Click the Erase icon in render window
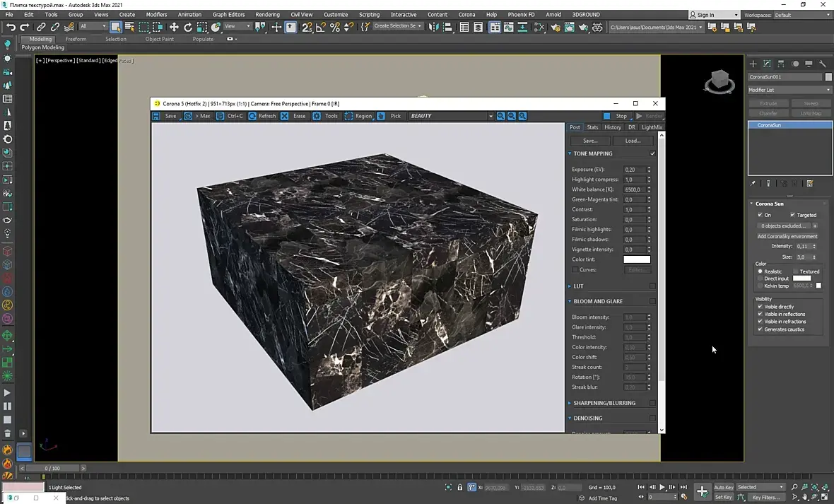 click(285, 116)
